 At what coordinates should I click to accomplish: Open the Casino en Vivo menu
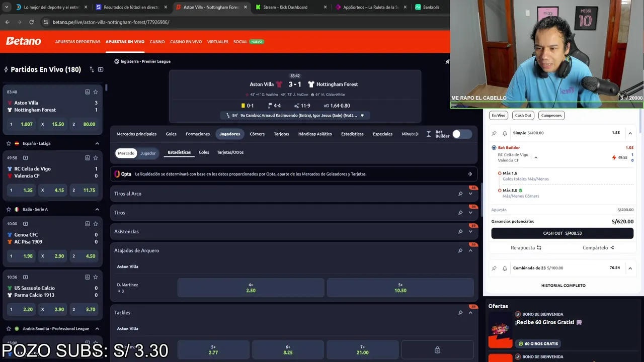click(x=186, y=42)
